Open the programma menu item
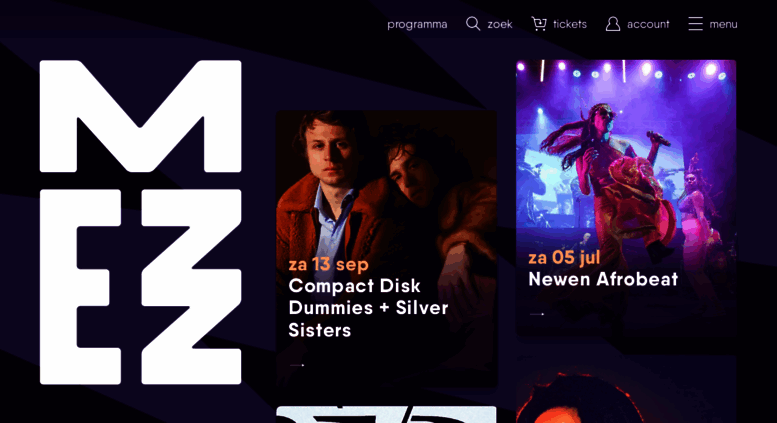The image size is (777, 423). (x=417, y=24)
